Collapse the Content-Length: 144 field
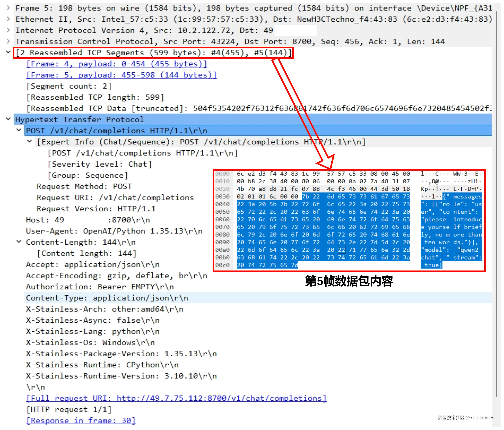The height and width of the screenshot is (430, 504). pyautogui.click(x=19, y=242)
